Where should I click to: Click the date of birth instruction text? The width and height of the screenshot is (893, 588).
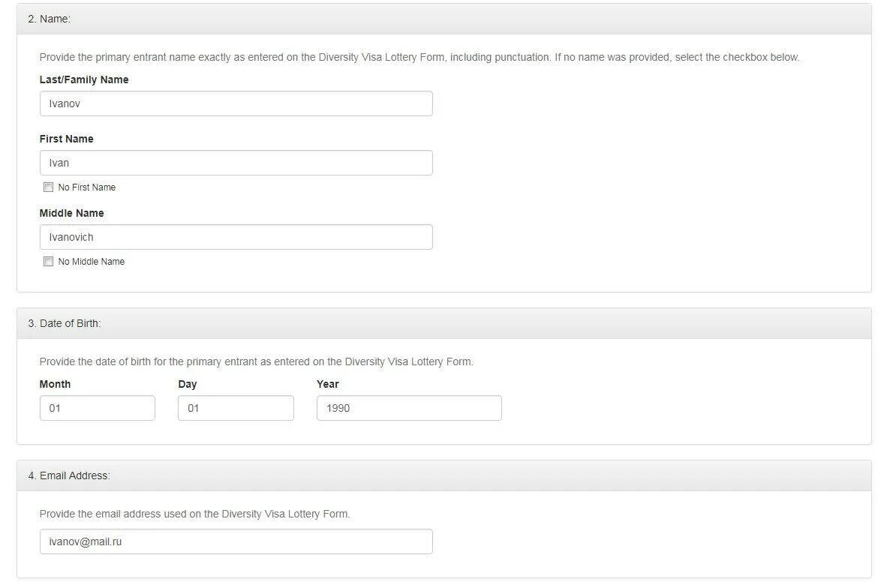[257, 361]
